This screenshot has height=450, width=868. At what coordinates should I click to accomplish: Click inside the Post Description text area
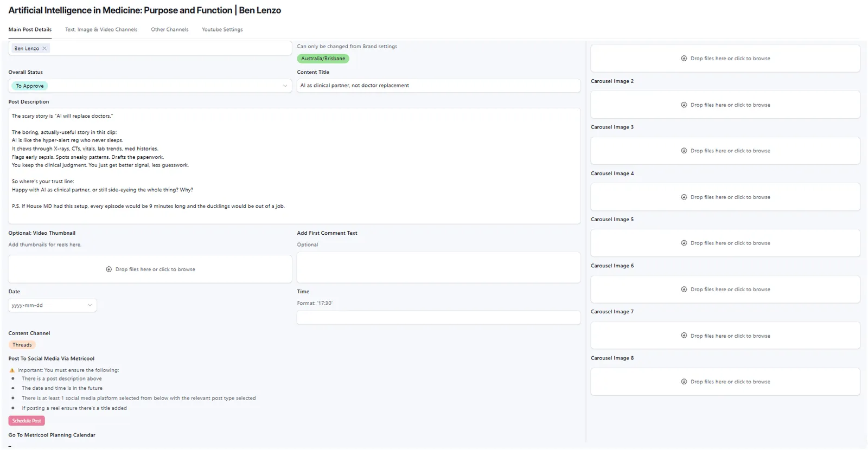click(294, 166)
